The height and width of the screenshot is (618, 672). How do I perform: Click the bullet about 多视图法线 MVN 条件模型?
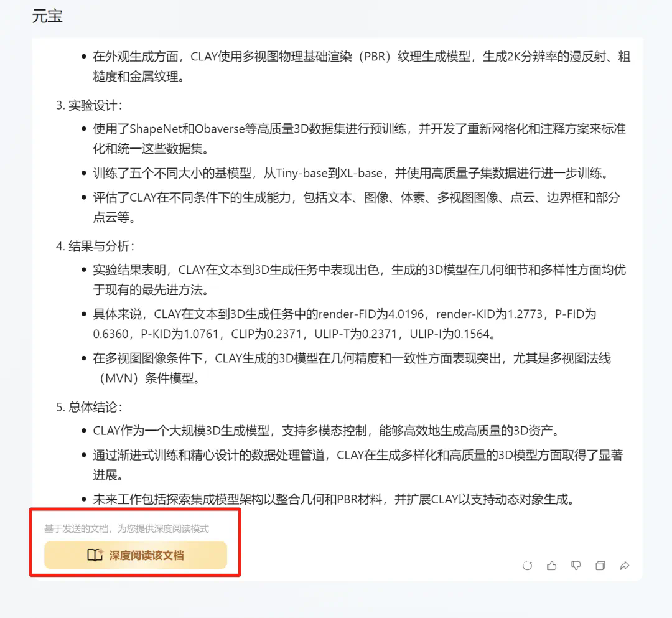352,368
